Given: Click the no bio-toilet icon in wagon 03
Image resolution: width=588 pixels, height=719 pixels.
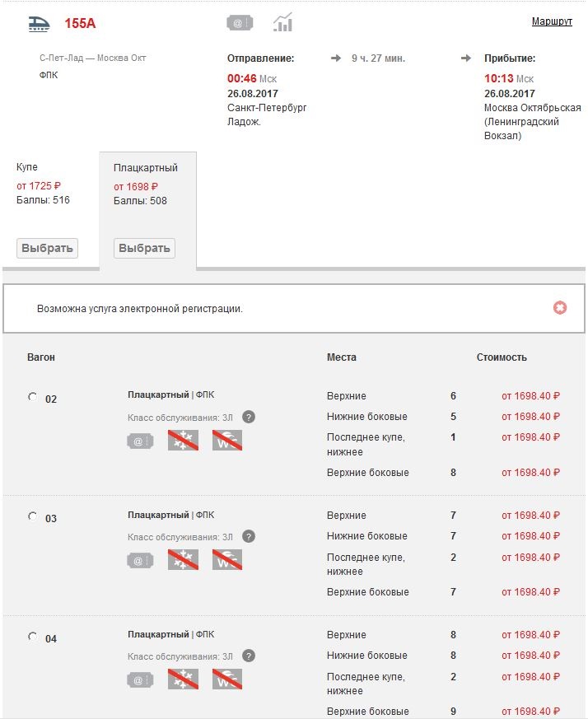Looking at the screenshot, I should [x=227, y=560].
